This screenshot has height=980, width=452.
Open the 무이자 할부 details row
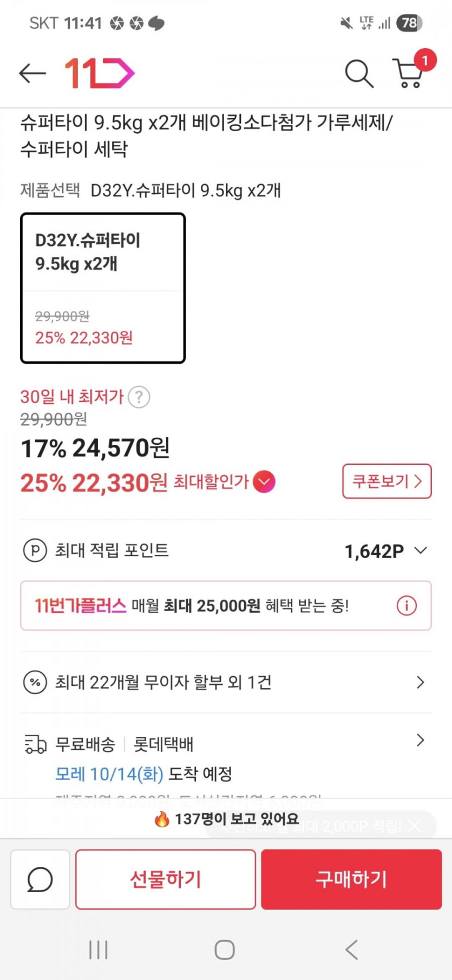point(225,682)
